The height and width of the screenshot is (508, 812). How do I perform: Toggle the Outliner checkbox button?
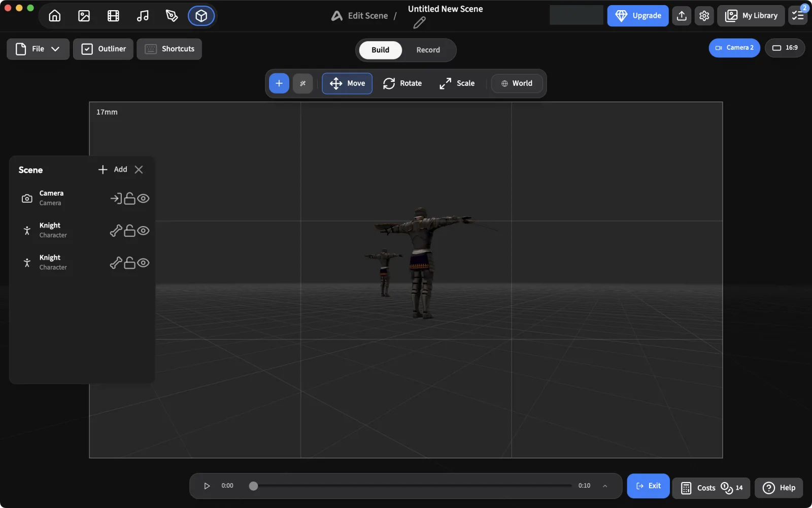[x=104, y=49]
